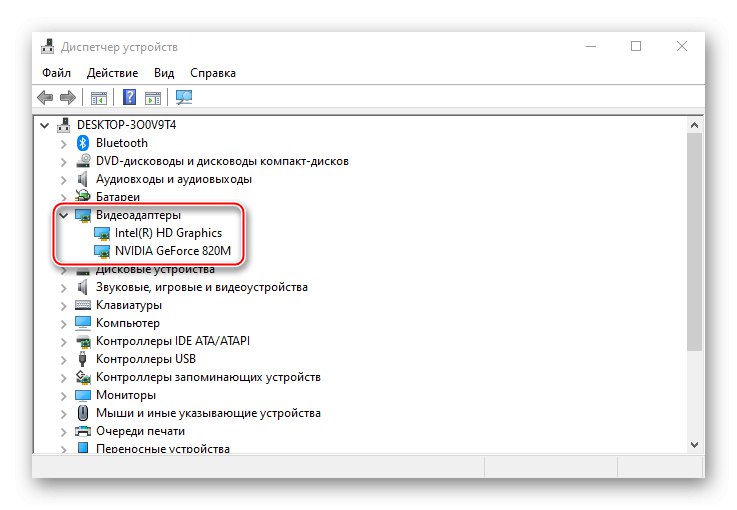Click Show/Hide Console Tree toolbar icon
The height and width of the screenshot is (510, 737).
pos(99,98)
